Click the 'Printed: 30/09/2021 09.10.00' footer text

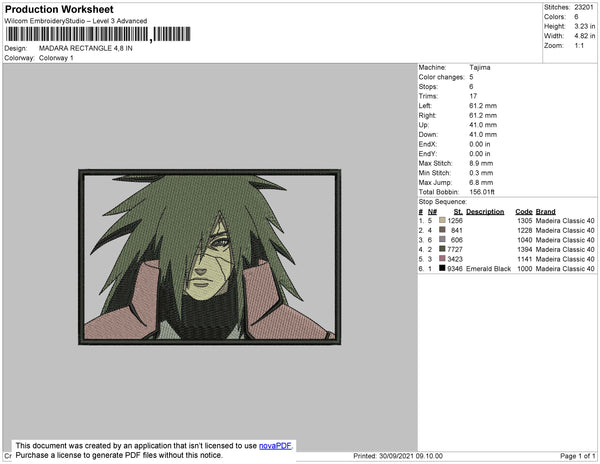click(398, 456)
